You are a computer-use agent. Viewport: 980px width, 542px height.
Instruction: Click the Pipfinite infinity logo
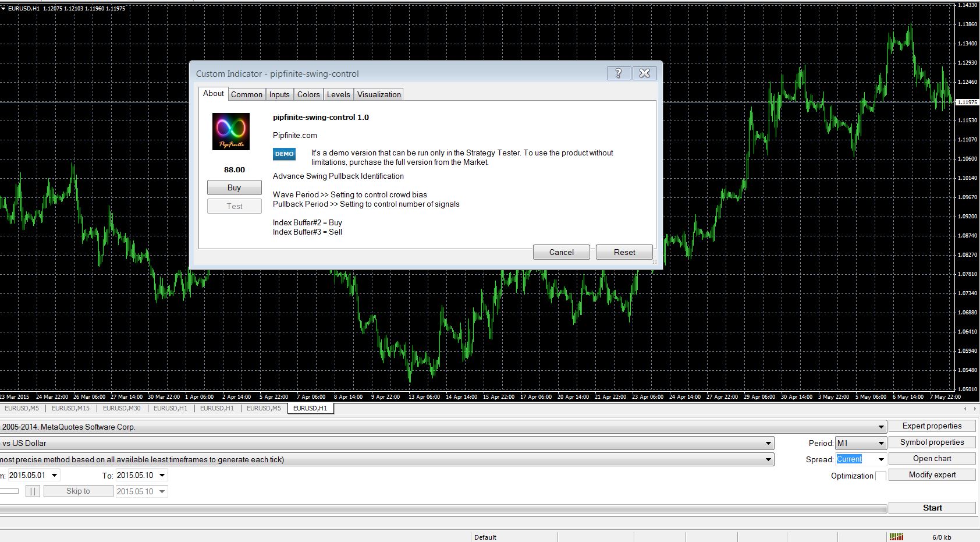231,132
